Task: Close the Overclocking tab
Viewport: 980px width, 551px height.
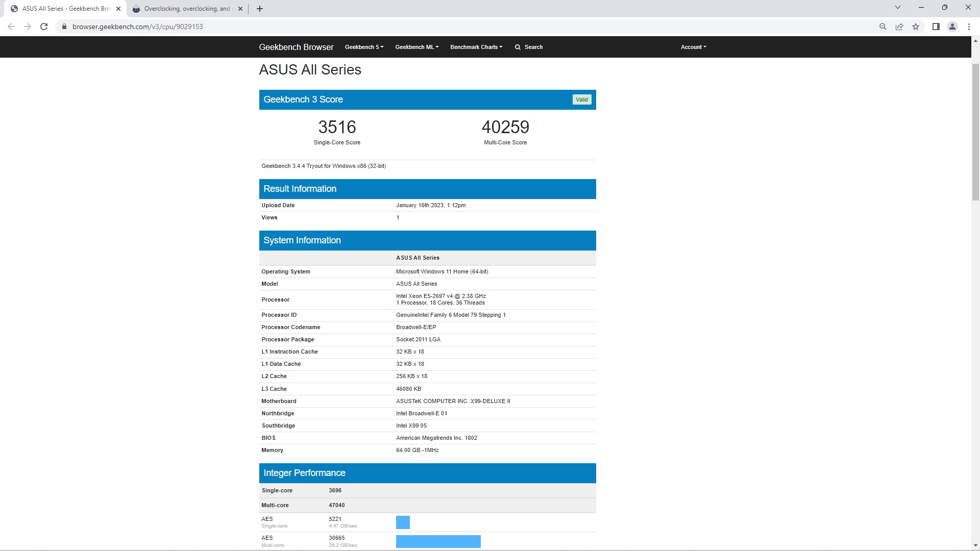Action: point(240,9)
